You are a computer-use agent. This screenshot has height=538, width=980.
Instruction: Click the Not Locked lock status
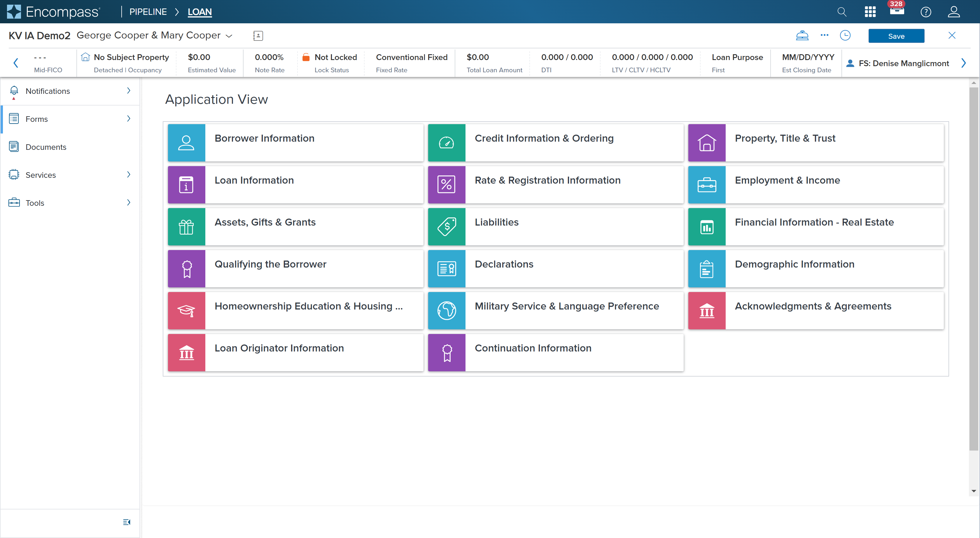330,63
